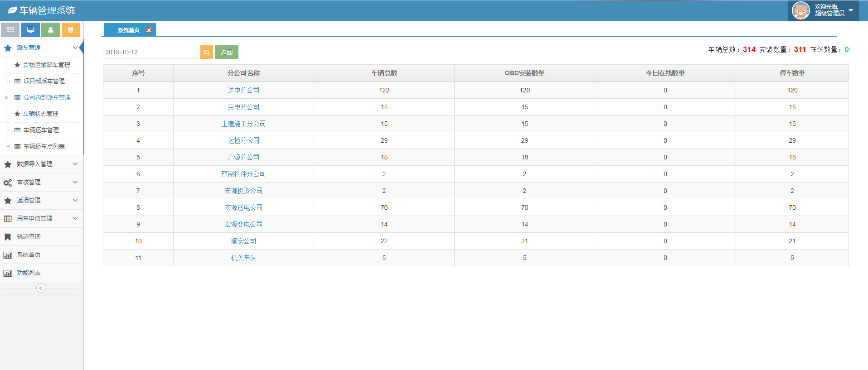Image resolution: width=868 pixels, height=370 pixels.
Task: Open 项目部派车管理 submenu item
Action: pyautogui.click(x=44, y=81)
